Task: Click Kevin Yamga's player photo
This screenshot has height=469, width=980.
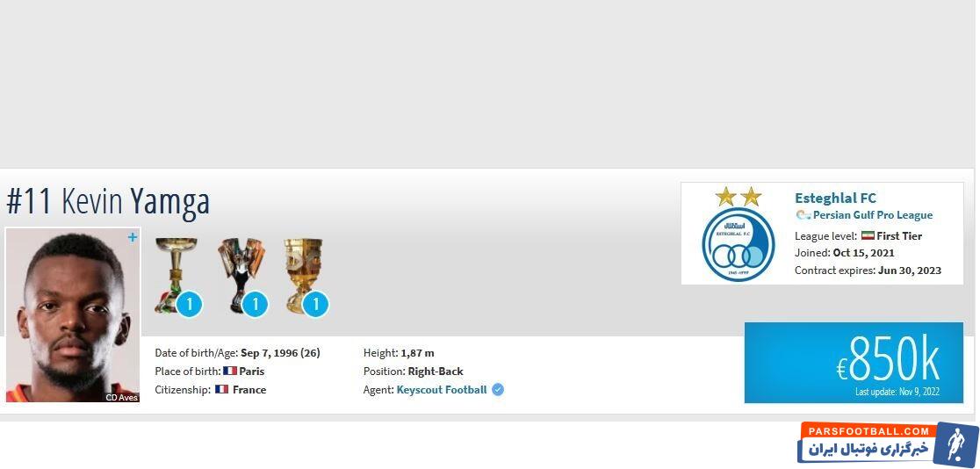Action: point(73,315)
